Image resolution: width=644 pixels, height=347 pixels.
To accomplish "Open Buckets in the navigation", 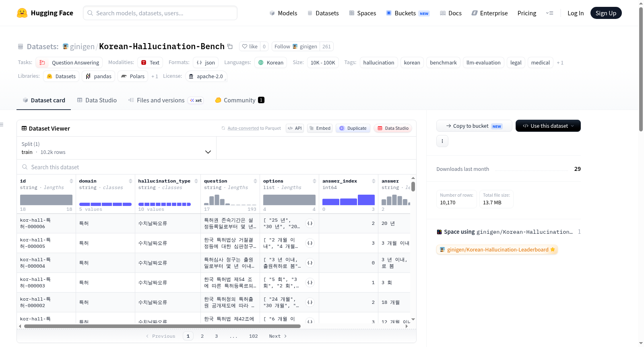I will tap(408, 13).
